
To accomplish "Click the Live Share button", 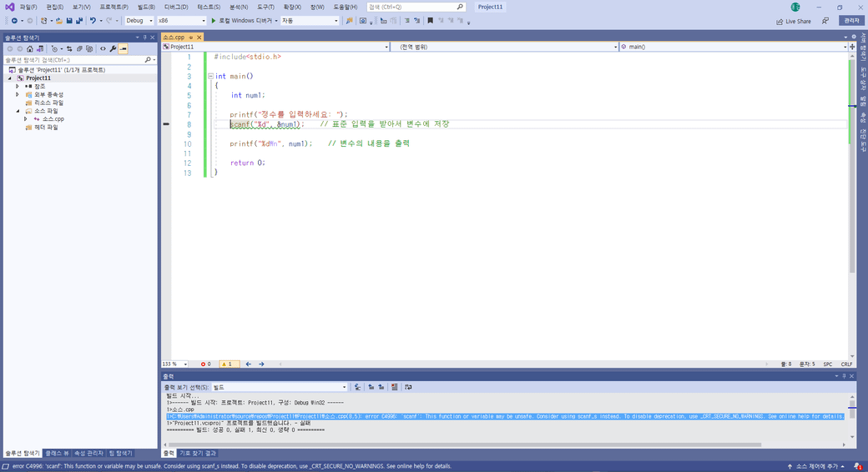I will [793, 21].
